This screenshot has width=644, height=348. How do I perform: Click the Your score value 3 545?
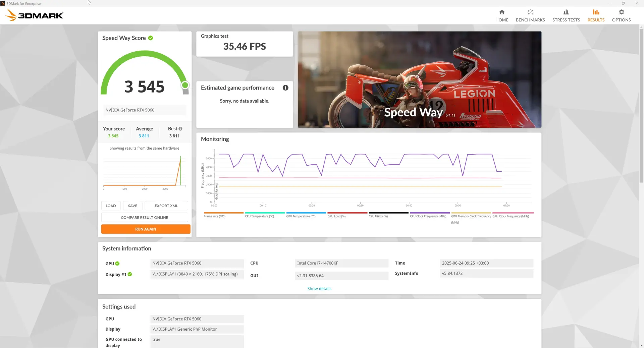pos(113,136)
